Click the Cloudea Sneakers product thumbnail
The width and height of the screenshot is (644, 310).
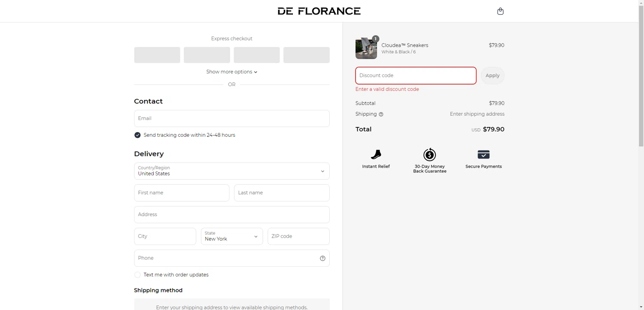[x=366, y=48]
